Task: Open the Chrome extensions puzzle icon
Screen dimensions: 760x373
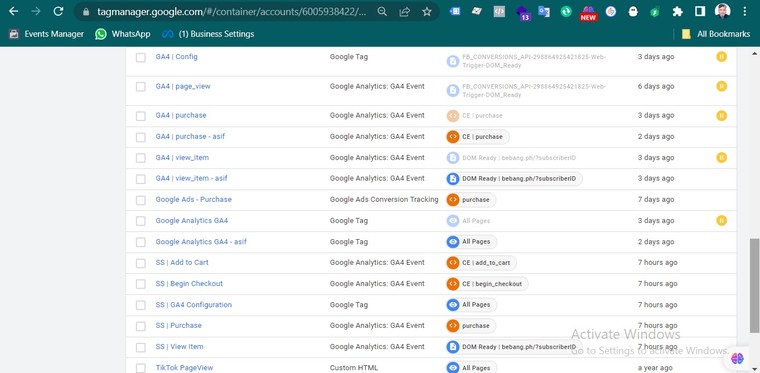Action: [678, 12]
